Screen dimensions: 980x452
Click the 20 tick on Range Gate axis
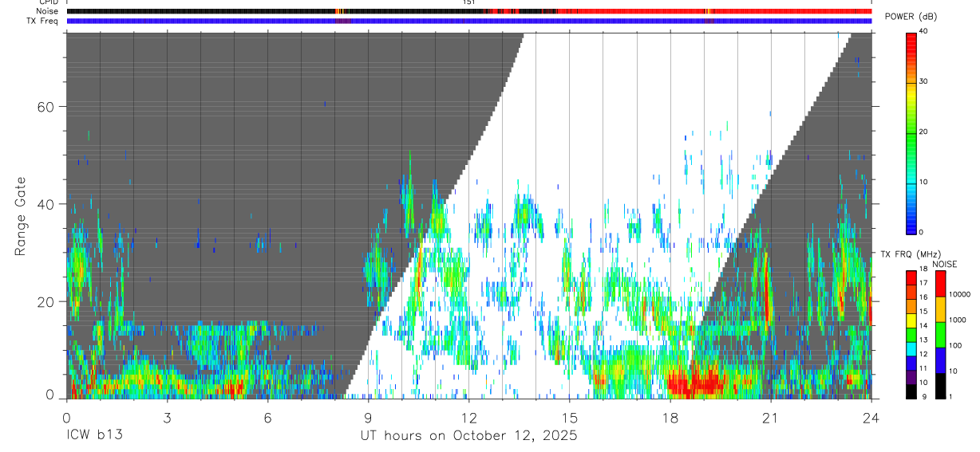click(x=44, y=301)
